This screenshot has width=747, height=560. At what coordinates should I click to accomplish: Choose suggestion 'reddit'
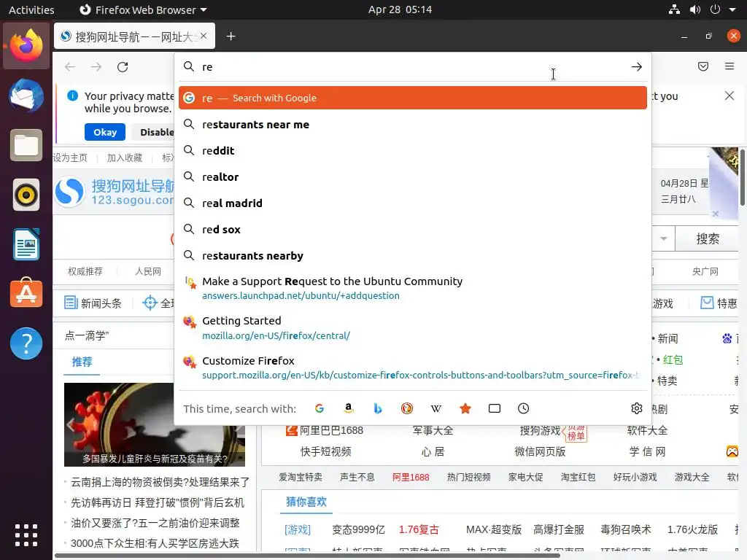pos(413,150)
